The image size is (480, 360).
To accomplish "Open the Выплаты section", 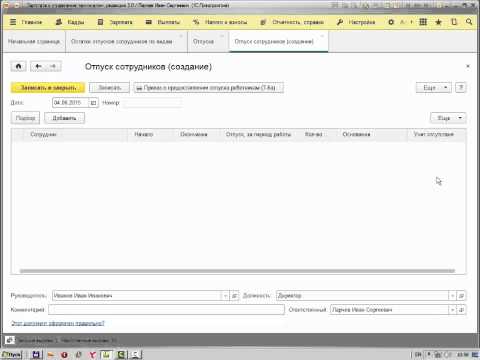I will [x=163, y=22].
